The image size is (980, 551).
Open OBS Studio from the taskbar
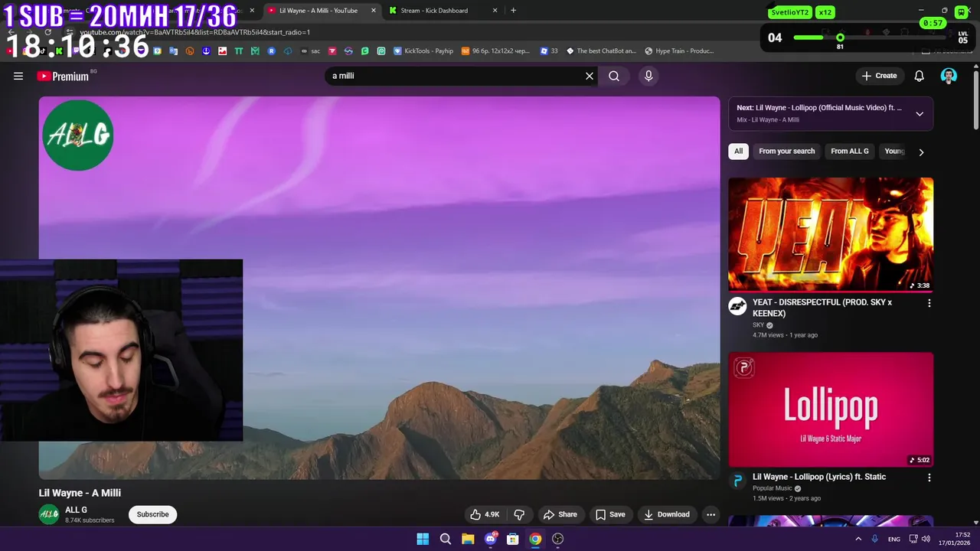point(558,539)
